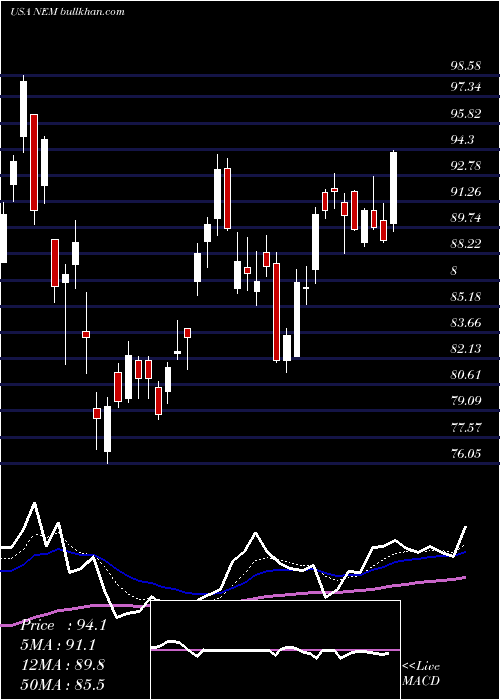
Task: Click the last tall white candlestick
Action: tap(393, 188)
